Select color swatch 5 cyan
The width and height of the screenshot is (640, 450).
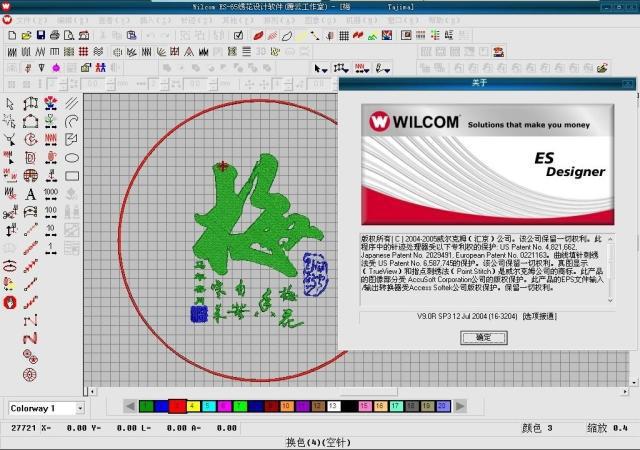click(209, 406)
